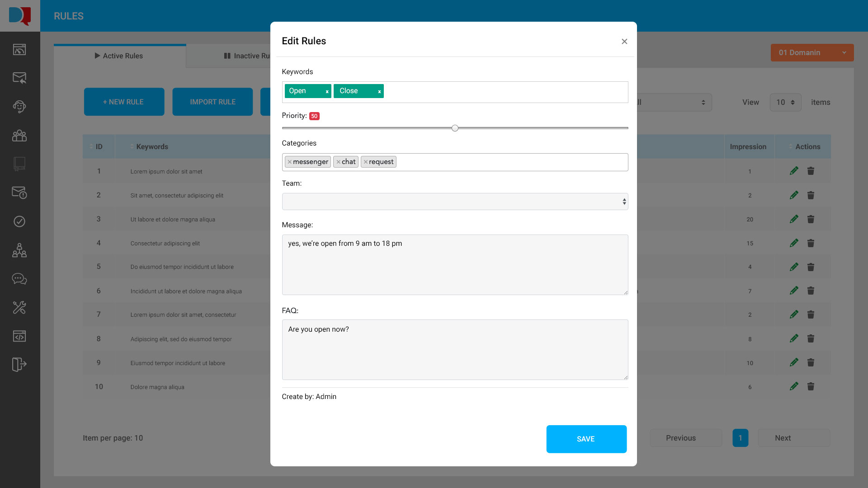Edit rule 3 with pencil icon
The image size is (868, 488).
click(x=794, y=219)
